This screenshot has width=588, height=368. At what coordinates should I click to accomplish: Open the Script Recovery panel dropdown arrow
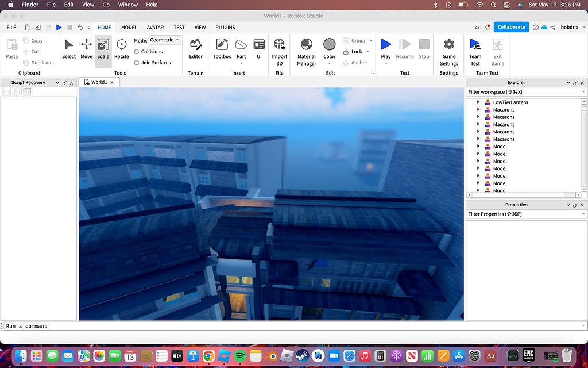57,83
